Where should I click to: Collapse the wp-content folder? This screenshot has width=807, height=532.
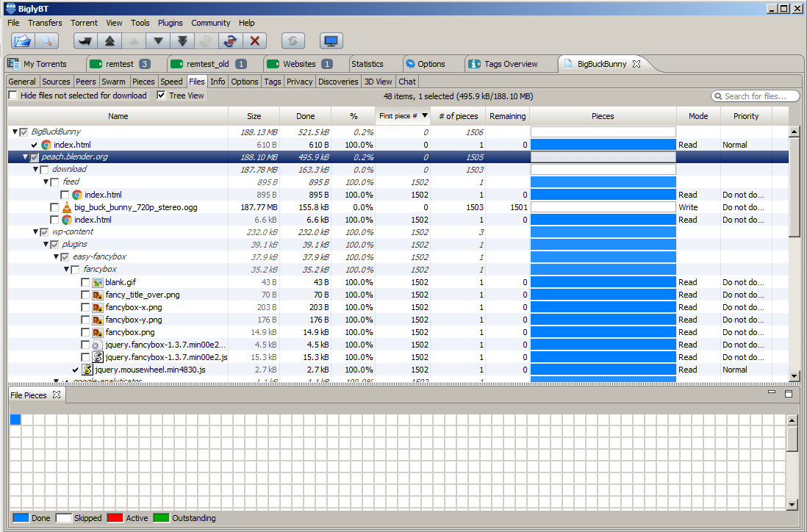[35, 232]
